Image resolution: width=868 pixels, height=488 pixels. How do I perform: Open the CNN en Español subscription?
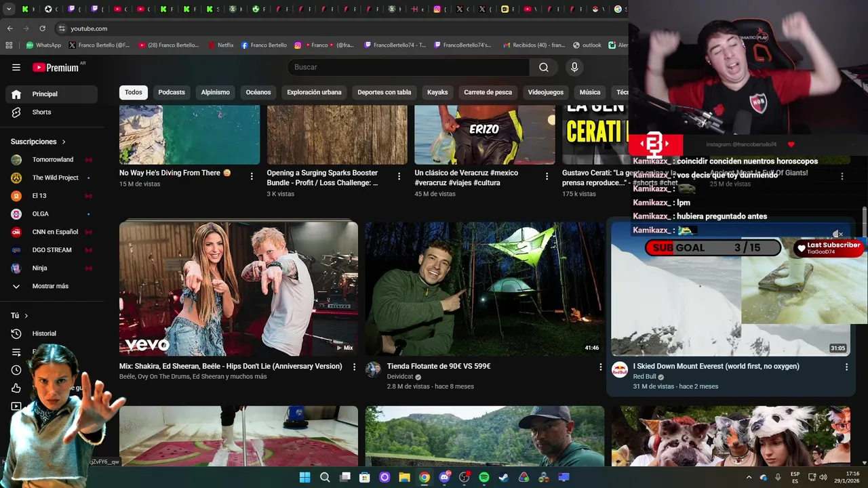pyautogui.click(x=52, y=232)
